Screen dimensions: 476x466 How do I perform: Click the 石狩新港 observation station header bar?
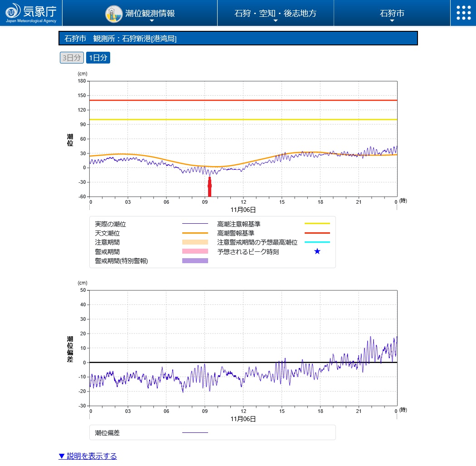238,39
